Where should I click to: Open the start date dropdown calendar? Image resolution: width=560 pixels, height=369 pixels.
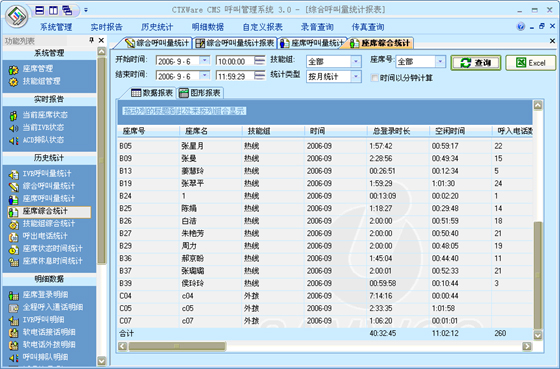click(x=205, y=61)
